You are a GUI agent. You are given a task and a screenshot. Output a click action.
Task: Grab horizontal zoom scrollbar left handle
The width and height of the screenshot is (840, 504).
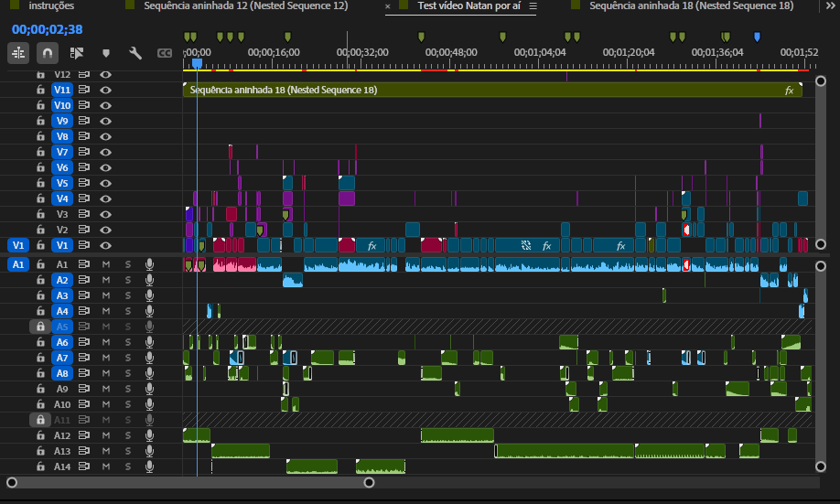pos(12,483)
